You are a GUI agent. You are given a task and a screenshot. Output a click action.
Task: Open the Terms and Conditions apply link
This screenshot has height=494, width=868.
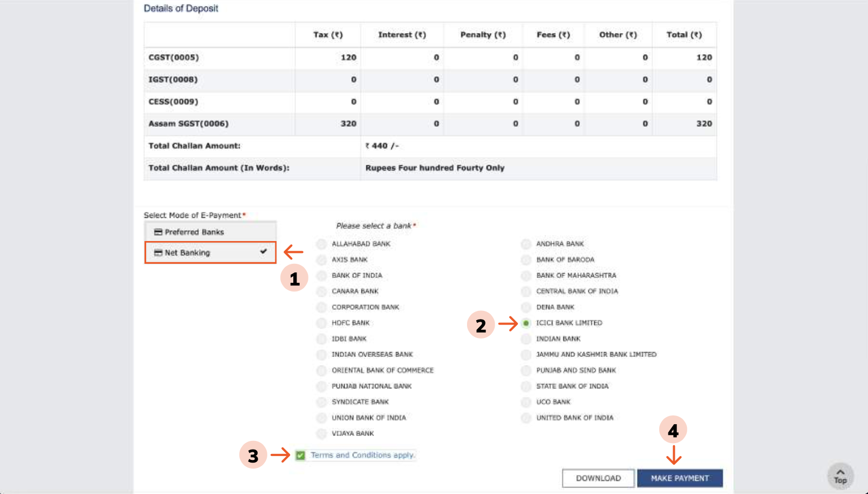point(363,455)
